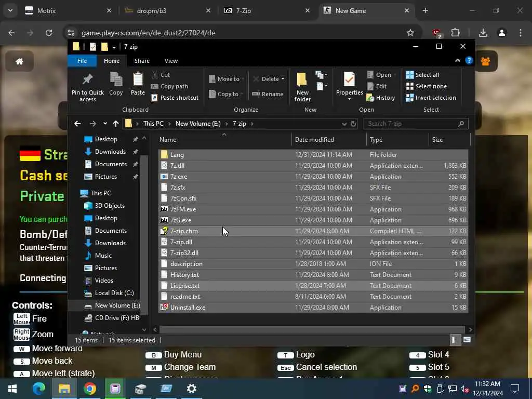
Task: Click This PC in breadcrumb
Action: tap(153, 124)
